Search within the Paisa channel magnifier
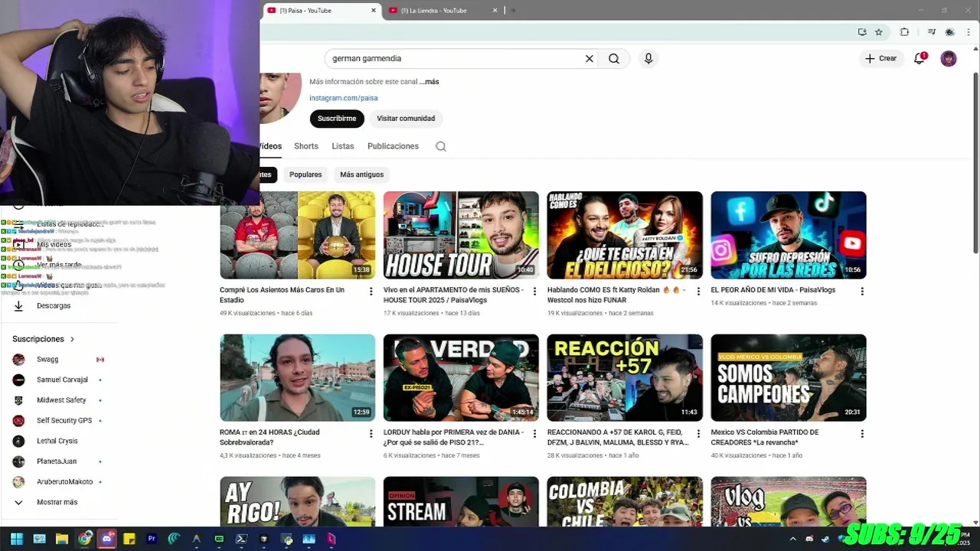The width and height of the screenshot is (980, 551). [x=441, y=146]
